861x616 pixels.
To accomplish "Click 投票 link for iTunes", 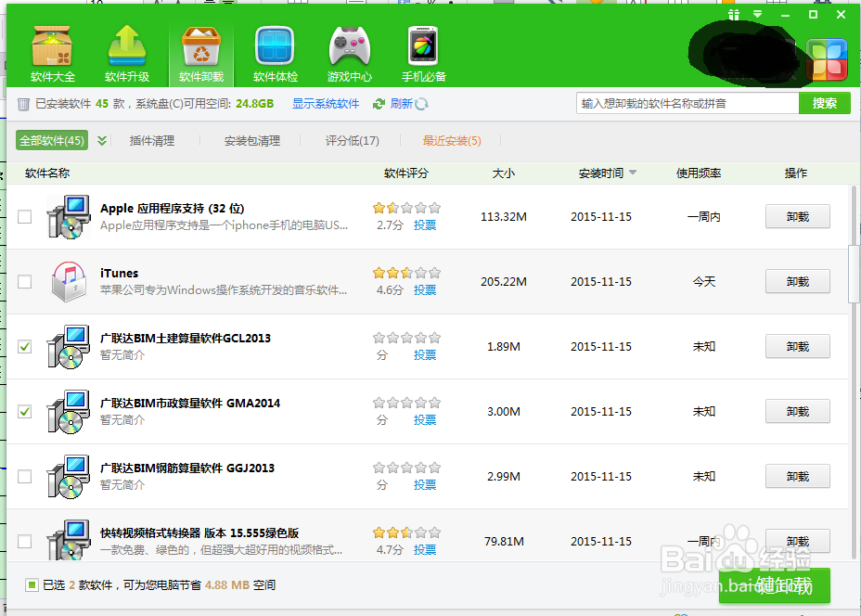I will point(425,289).
